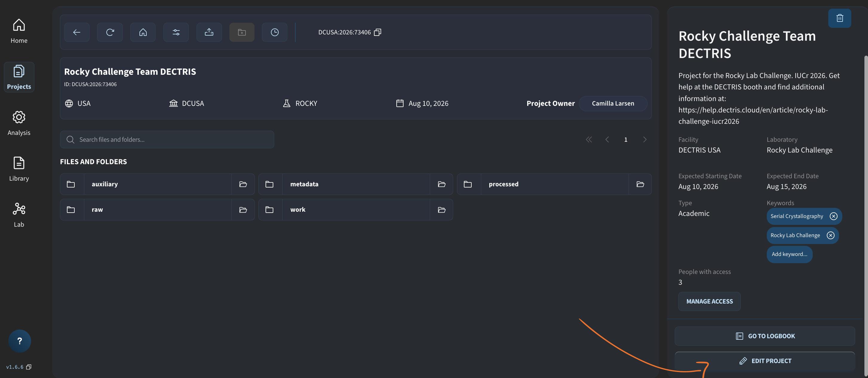Open the auxiliary folder via open icon
This screenshot has width=868, height=378.
(x=243, y=184)
